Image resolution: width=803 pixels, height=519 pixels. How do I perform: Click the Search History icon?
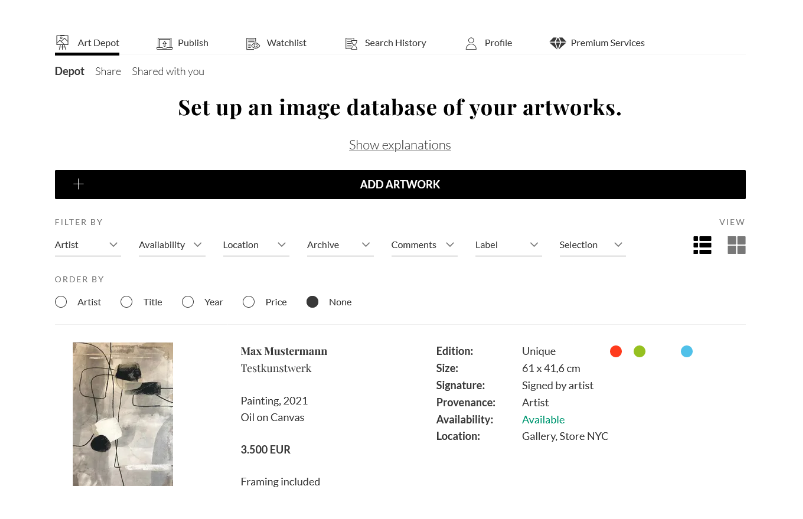pos(351,44)
